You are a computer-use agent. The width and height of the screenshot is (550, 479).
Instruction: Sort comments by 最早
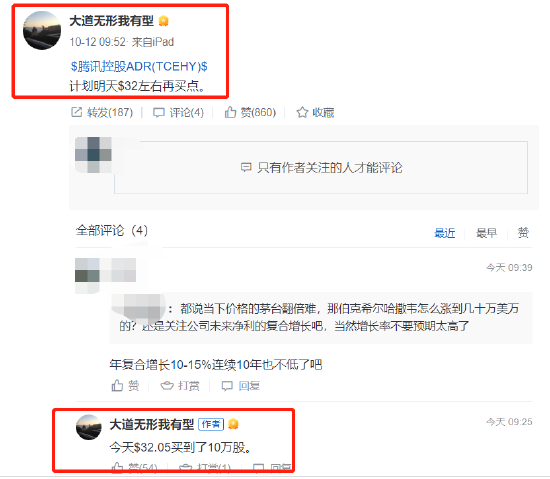click(x=486, y=233)
